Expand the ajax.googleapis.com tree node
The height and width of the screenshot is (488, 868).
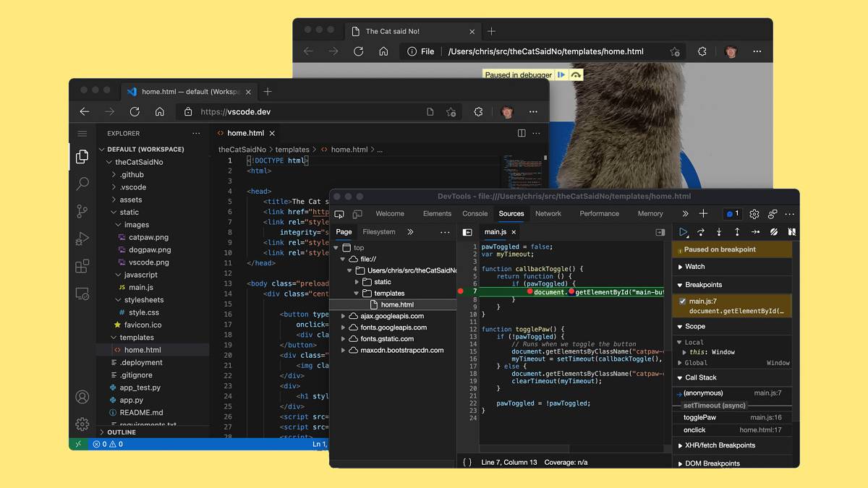(344, 316)
